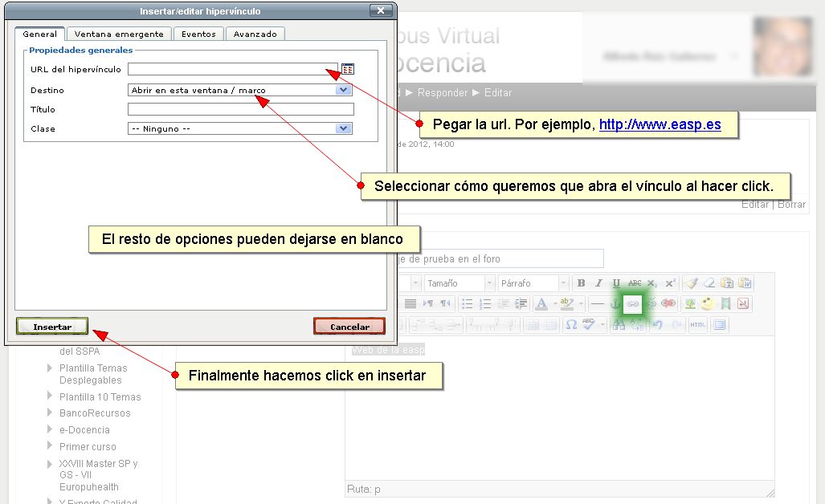Click the HTML source edit icon
The image size is (825, 504).
(x=697, y=325)
